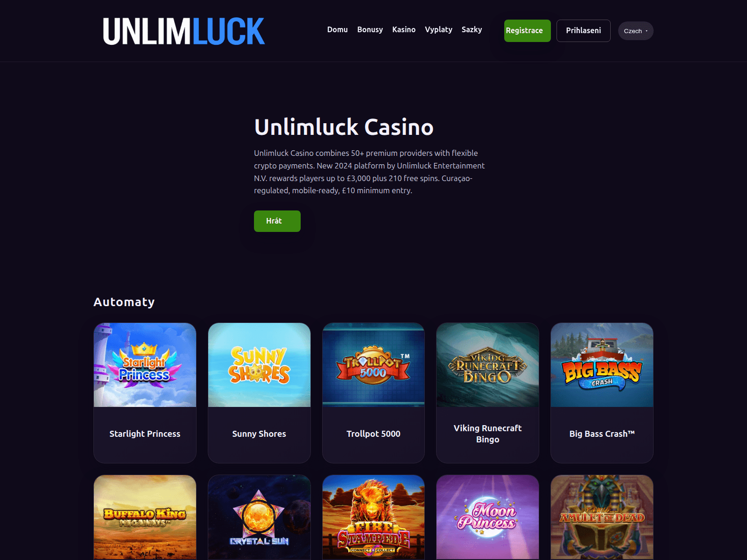This screenshot has width=747, height=560.
Task: Open Viking Runecraft Bingo game image
Action: 487,365
